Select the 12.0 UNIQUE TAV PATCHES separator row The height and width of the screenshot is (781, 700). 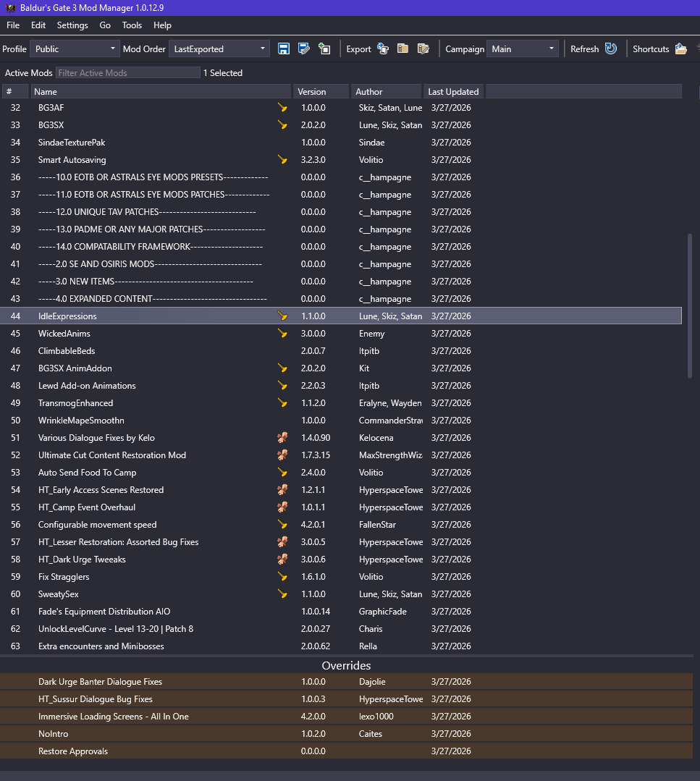coord(341,212)
